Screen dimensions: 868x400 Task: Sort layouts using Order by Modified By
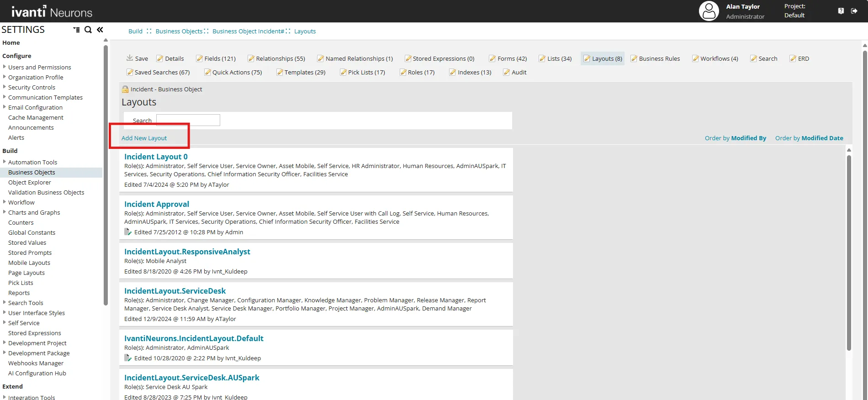tap(736, 138)
